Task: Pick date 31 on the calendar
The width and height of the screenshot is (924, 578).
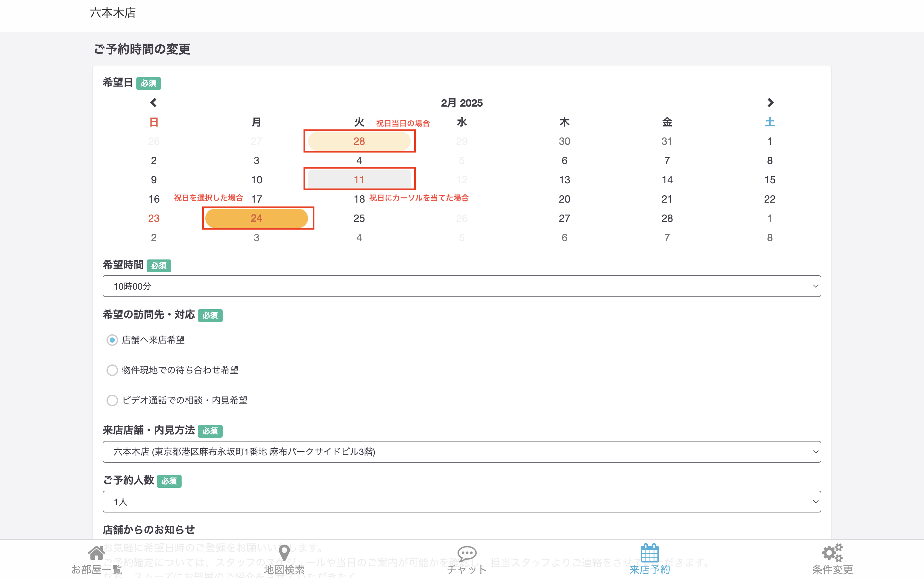Action: tap(667, 141)
